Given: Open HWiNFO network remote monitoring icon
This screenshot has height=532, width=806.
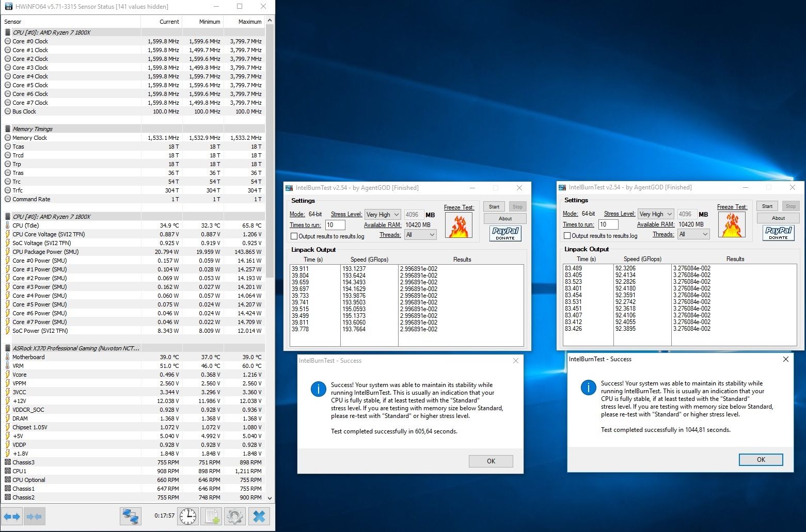Looking at the screenshot, I should [x=131, y=516].
